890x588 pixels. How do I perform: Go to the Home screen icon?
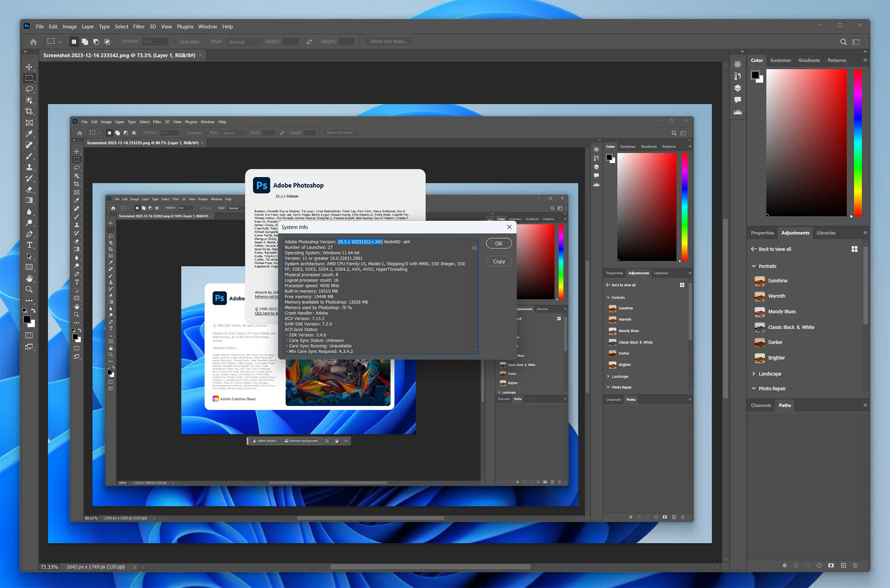pos(33,42)
